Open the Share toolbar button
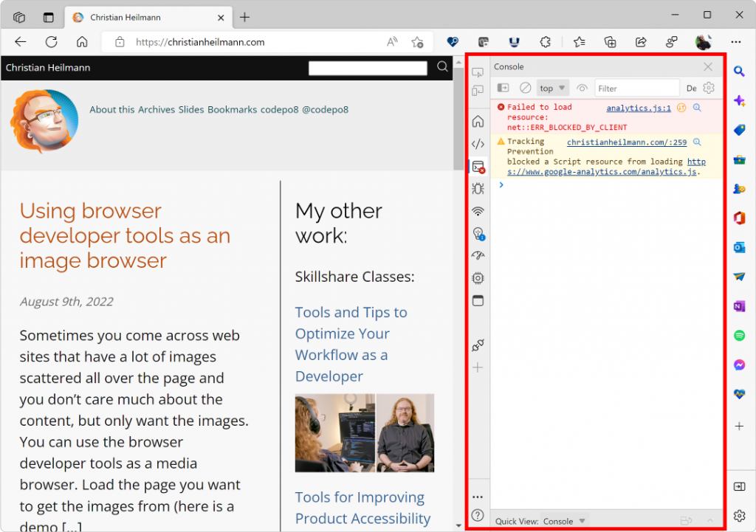Viewport: 756px width, 532px height. pos(641,42)
